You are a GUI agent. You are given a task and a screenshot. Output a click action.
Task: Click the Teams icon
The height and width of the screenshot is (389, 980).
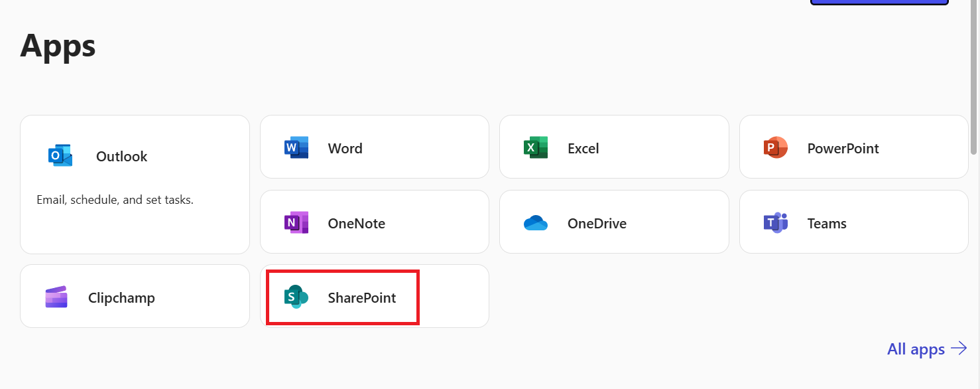775,222
